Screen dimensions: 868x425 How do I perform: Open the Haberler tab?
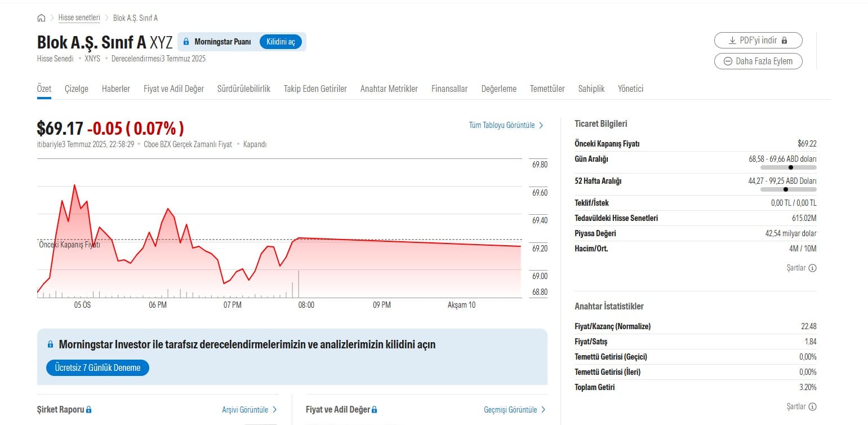(116, 88)
